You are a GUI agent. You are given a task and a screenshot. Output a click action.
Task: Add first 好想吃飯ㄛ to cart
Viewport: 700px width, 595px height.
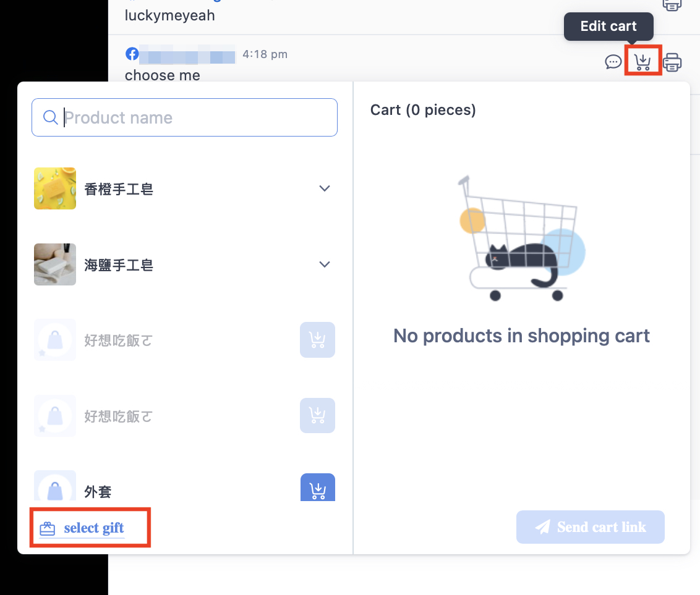[x=317, y=339]
